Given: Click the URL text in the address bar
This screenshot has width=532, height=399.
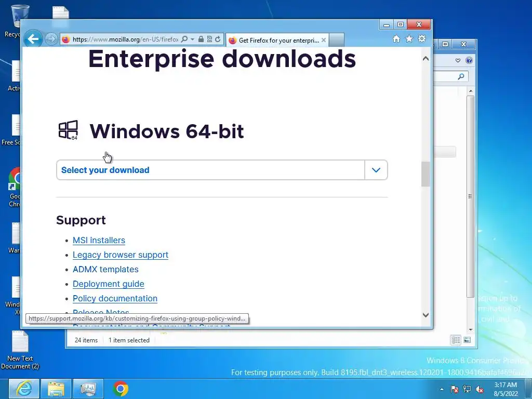Looking at the screenshot, I should pos(125,39).
